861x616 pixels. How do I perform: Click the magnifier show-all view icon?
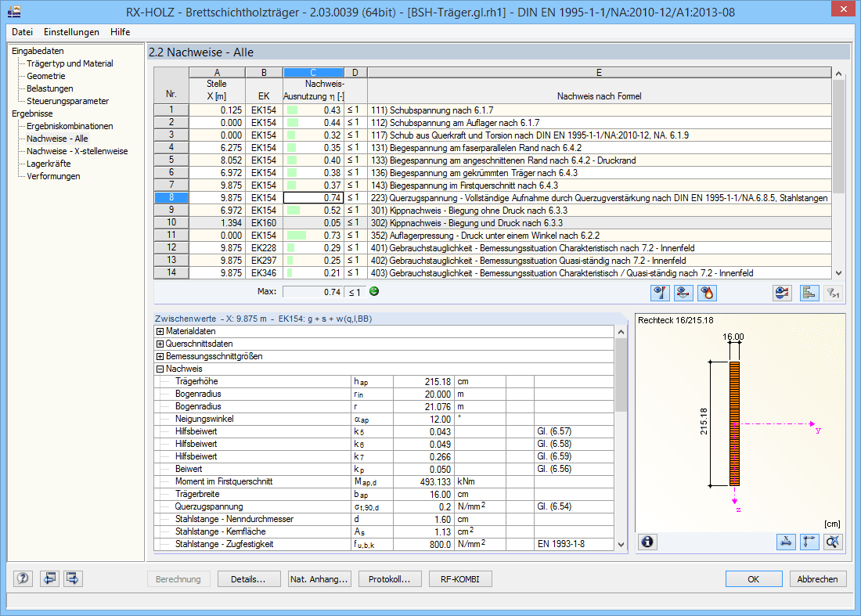pyautogui.click(x=833, y=542)
